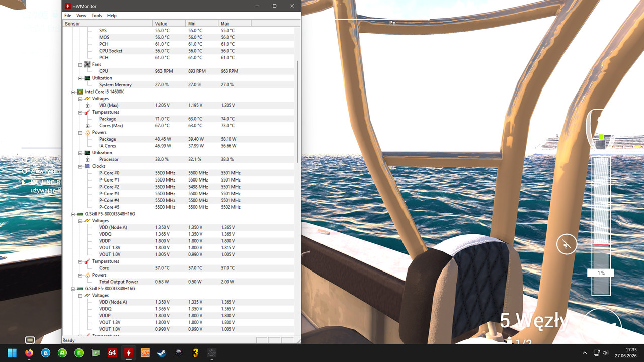Viewport: 644px width, 362px height.
Task: Expand the Processor utilization entry
Action: tap(87, 159)
